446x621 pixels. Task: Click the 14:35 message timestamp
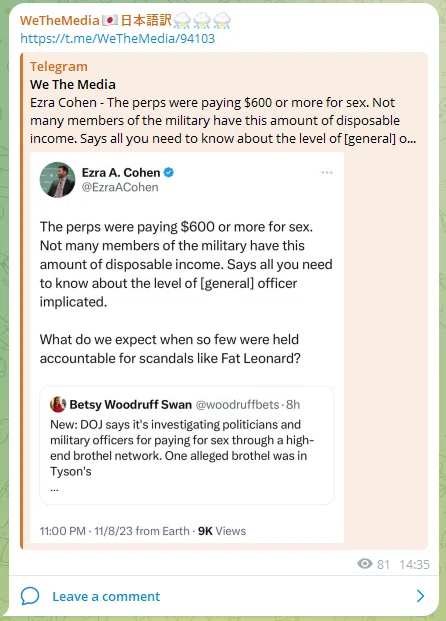(414, 564)
